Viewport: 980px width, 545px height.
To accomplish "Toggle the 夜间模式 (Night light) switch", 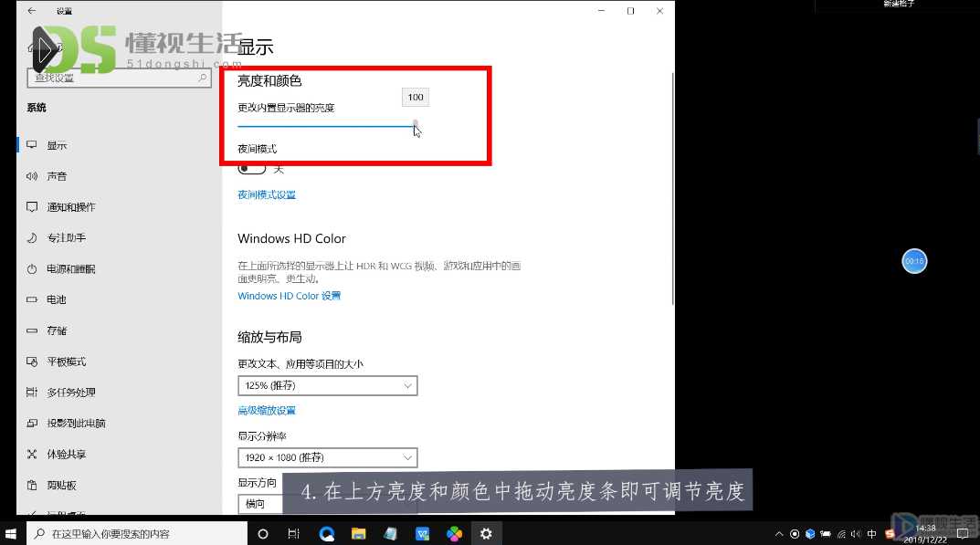I will (252, 168).
